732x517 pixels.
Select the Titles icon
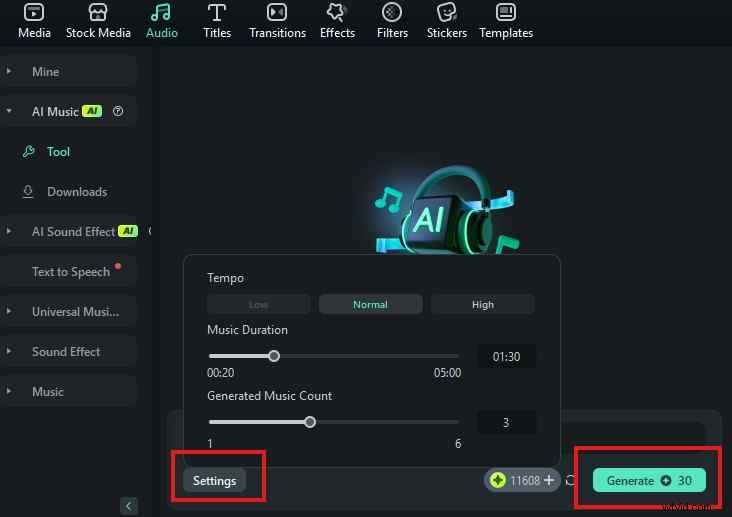coord(216,13)
